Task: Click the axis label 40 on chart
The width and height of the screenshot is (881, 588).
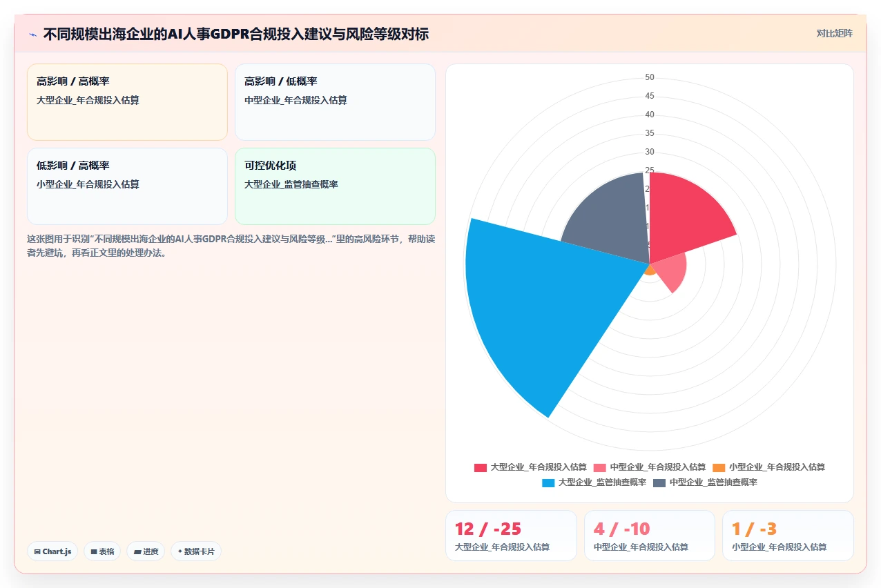Action: 650,115
